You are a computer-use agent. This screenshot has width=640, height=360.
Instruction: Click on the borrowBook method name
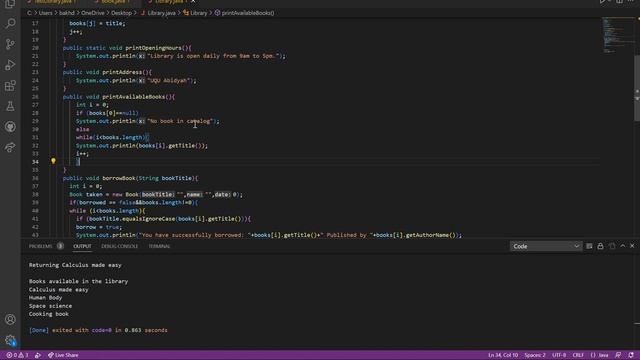[118, 178]
